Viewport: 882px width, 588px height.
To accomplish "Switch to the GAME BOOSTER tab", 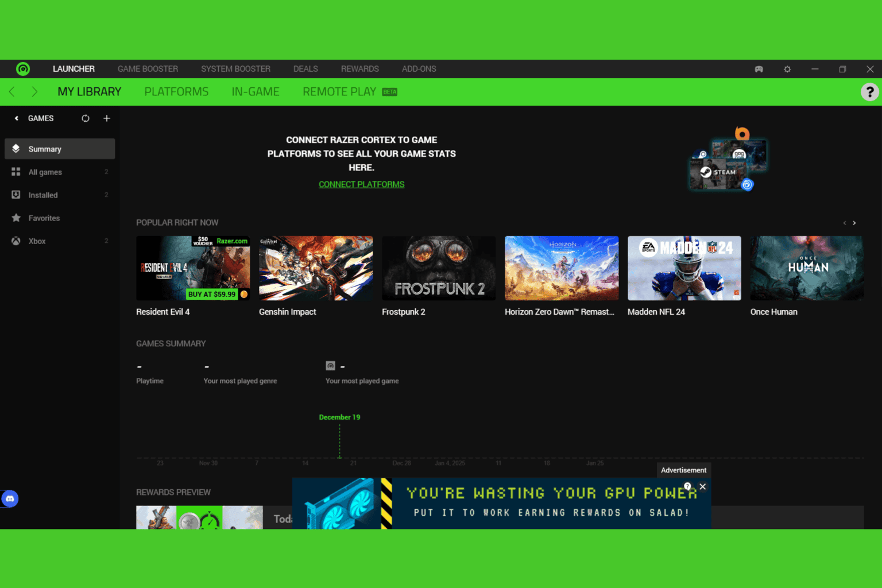I will point(148,69).
